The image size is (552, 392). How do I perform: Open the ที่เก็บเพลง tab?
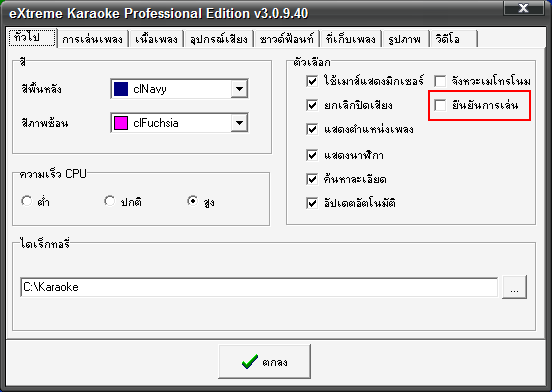350,39
